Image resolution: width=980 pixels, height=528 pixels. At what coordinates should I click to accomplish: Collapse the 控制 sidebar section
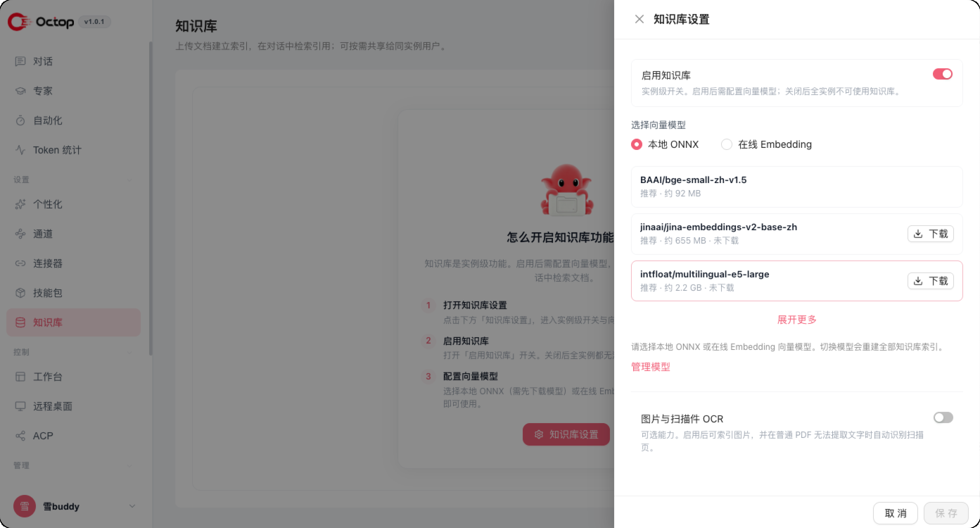[129, 352]
